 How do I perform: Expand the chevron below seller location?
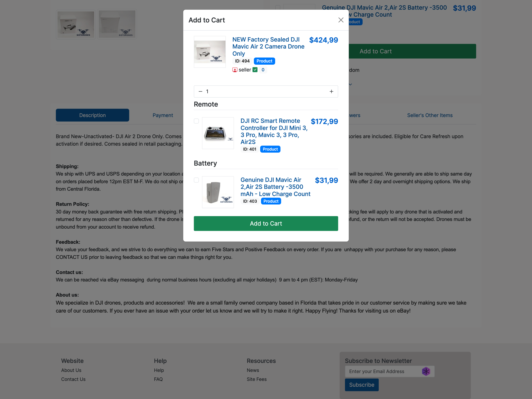coord(350,84)
